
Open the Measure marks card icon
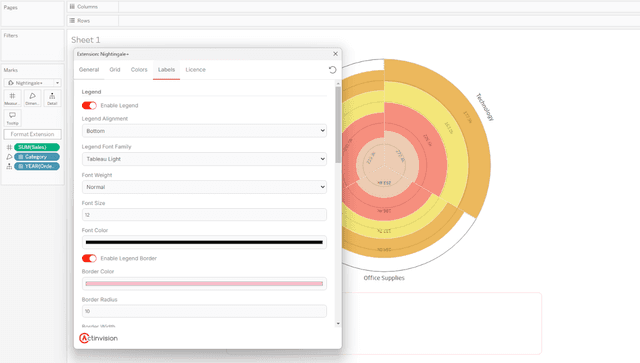coord(12,98)
